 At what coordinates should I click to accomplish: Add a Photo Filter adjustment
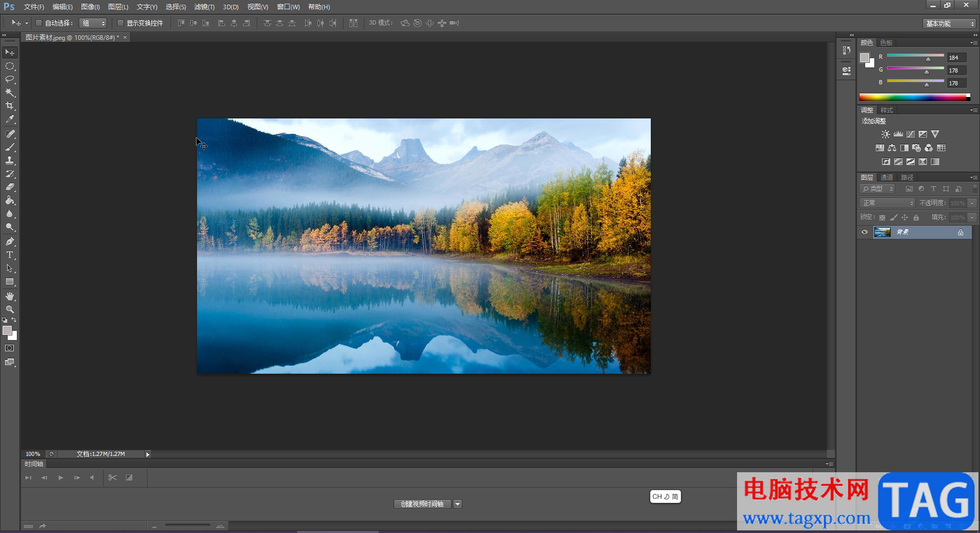tap(916, 148)
